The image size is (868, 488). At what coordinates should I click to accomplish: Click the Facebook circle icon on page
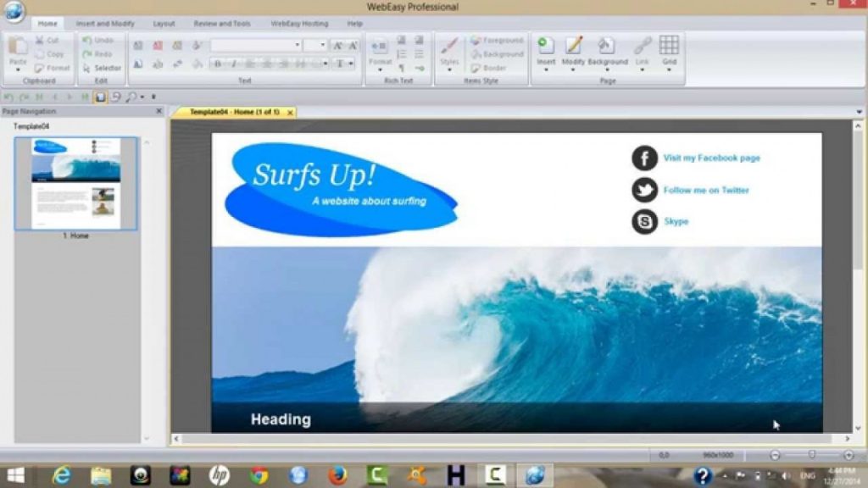pyautogui.click(x=644, y=158)
